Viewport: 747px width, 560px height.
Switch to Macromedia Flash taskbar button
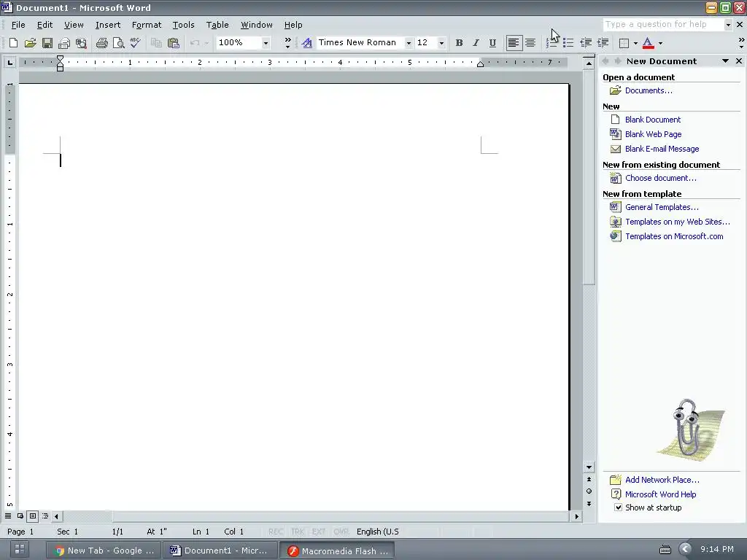click(x=336, y=551)
